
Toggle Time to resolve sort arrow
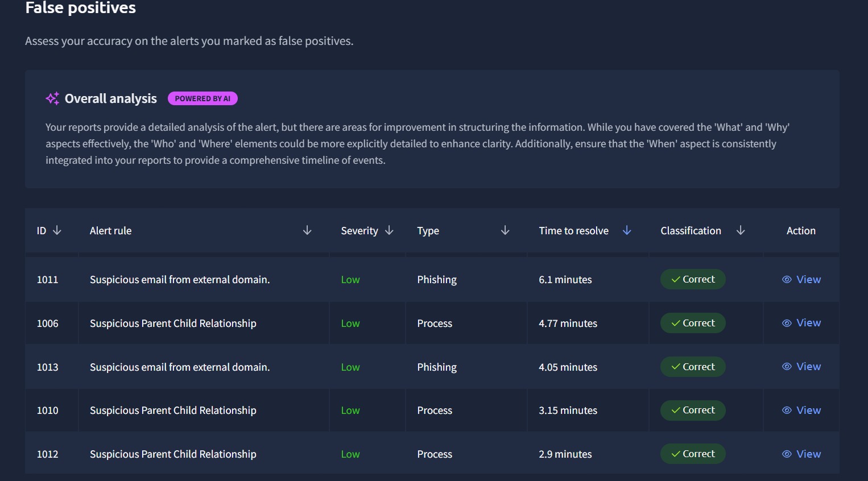click(x=627, y=230)
